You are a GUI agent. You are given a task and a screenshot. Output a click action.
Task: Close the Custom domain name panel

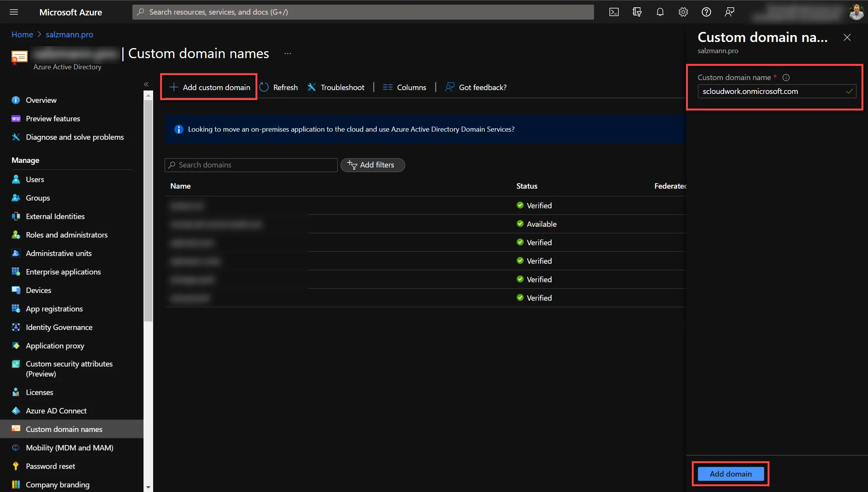[x=847, y=37]
